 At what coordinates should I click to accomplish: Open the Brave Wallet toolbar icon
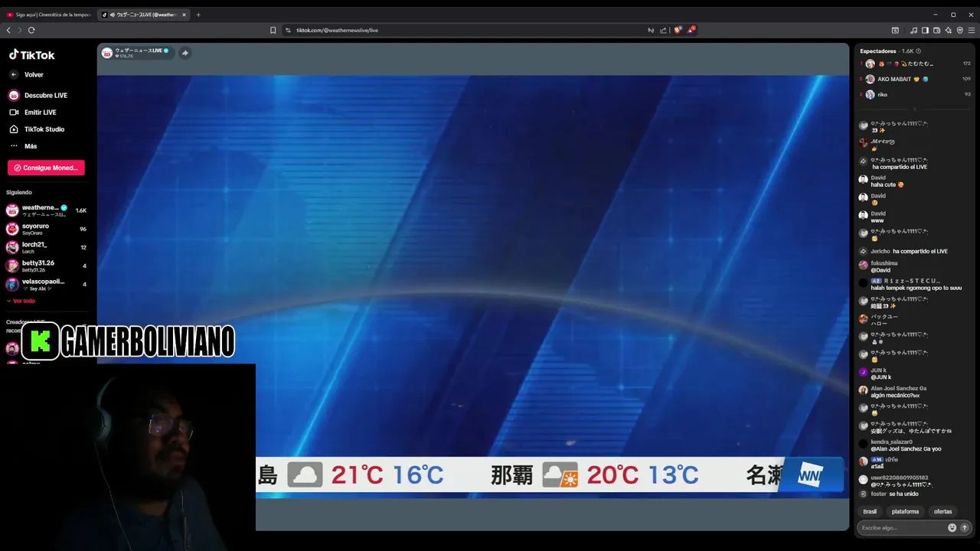936,30
